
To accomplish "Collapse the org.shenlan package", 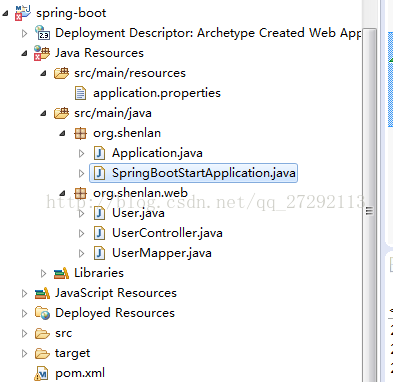I will click(x=62, y=134).
